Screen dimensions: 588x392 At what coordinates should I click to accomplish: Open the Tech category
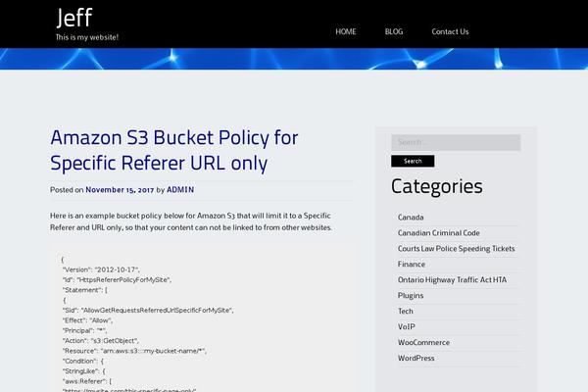[x=406, y=312]
